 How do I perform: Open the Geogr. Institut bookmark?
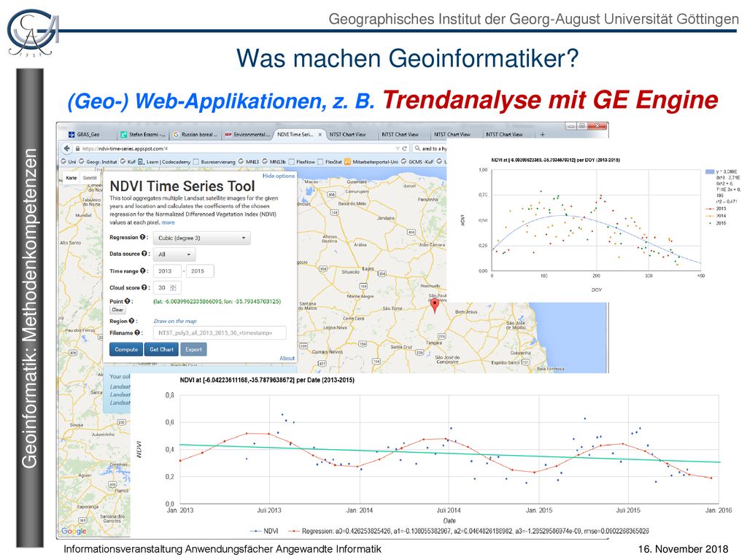pyautogui.click(x=98, y=162)
